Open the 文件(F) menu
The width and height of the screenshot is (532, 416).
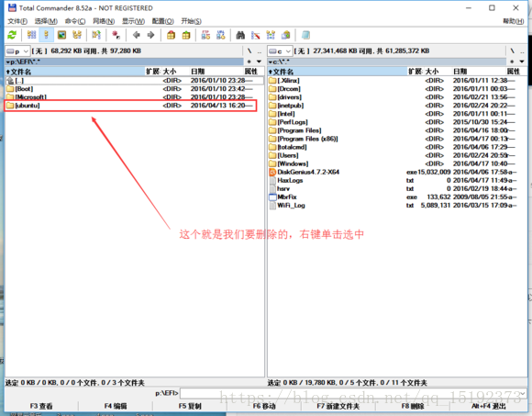(x=17, y=21)
